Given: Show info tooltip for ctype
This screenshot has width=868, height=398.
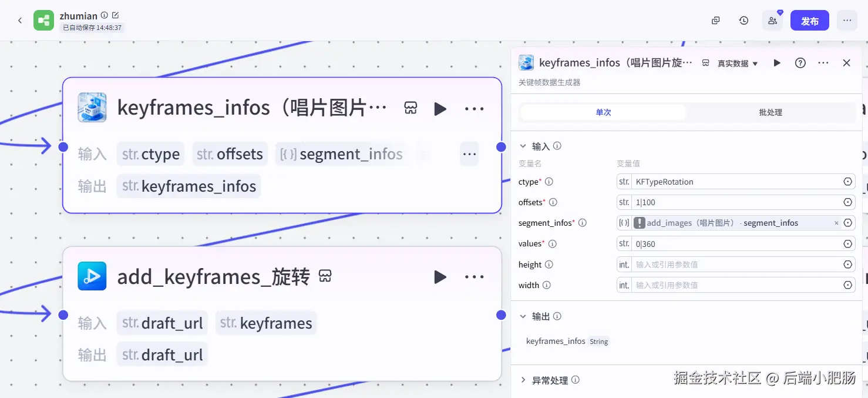Looking at the screenshot, I should [549, 182].
